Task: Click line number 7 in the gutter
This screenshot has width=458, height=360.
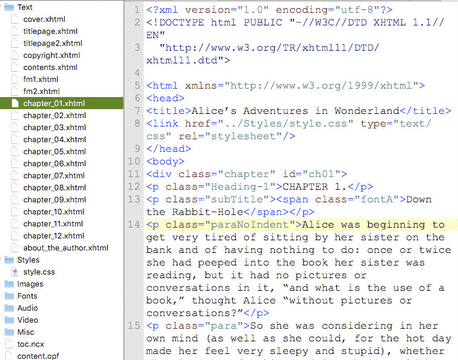Action: pyautogui.click(x=137, y=111)
